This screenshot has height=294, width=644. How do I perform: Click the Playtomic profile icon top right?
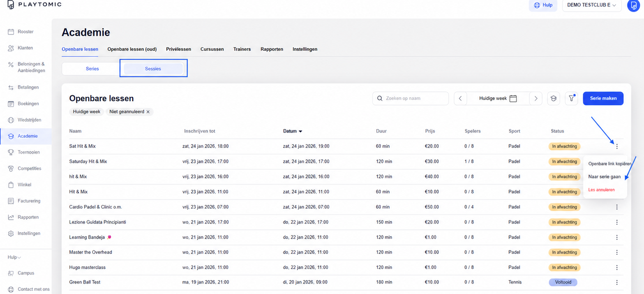tap(633, 5)
